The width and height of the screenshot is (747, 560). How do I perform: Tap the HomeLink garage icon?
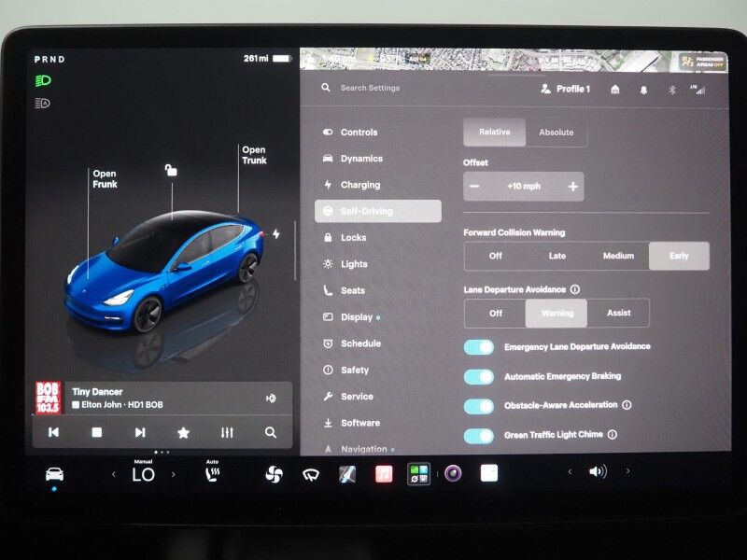click(x=615, y=89)
